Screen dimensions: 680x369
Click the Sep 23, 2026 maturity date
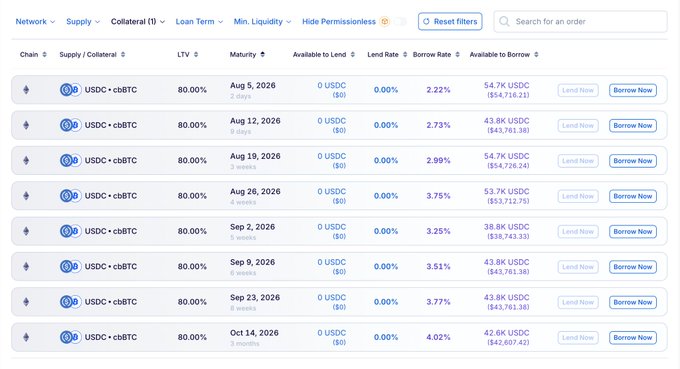(x=255, y=298)
